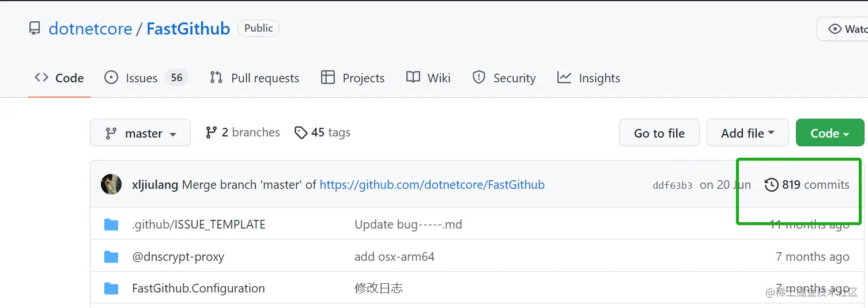Open the dotnetcore organization link
The image size is (868, 308).
point(90,29)
